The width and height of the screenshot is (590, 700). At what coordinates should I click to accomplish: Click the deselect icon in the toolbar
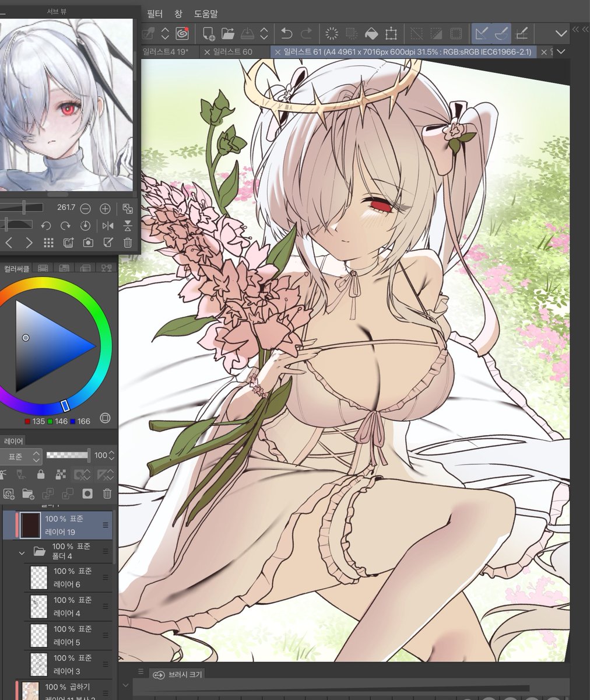click(x=416, y=33)
